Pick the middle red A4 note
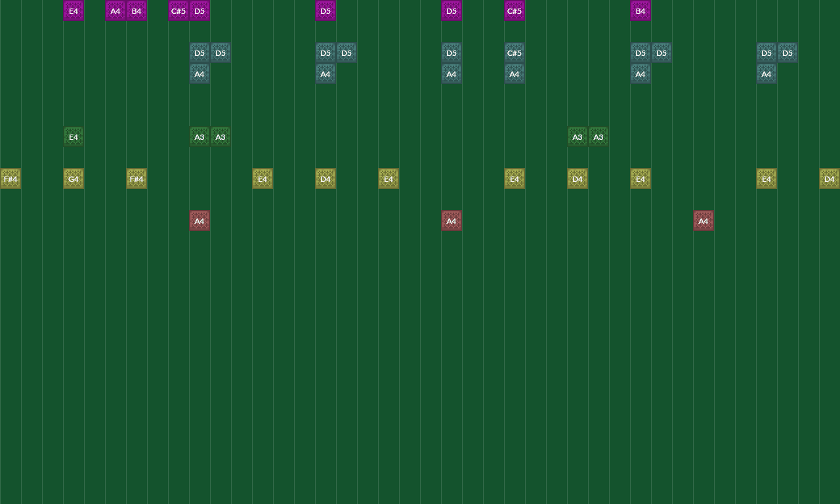Image resolution: width=840 pixels, height=504 pixels. click(451, 220)
